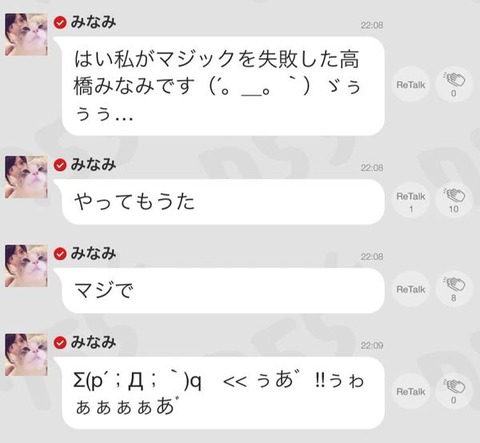Click verified badge on マジで post
This screenshot has height=443, width=480.
[x=60, y=254]
